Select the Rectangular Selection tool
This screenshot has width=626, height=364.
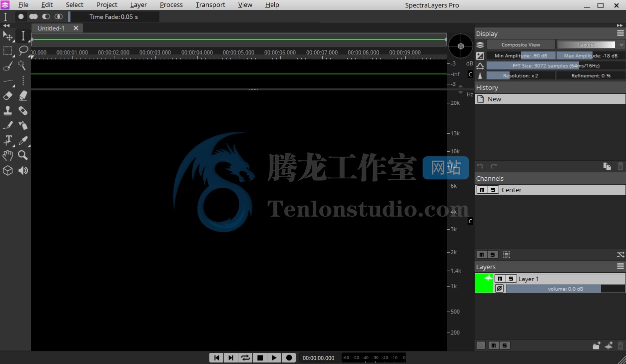[8, 51]
